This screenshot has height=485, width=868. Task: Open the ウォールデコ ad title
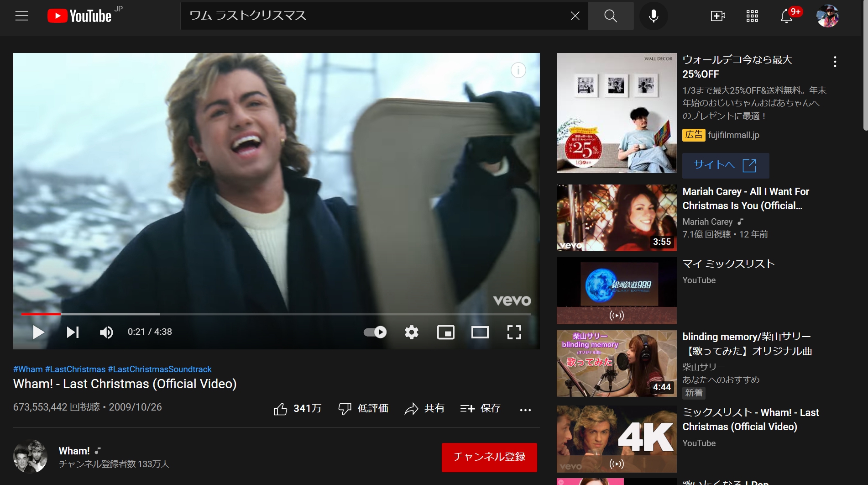click(x=737, y=67)
